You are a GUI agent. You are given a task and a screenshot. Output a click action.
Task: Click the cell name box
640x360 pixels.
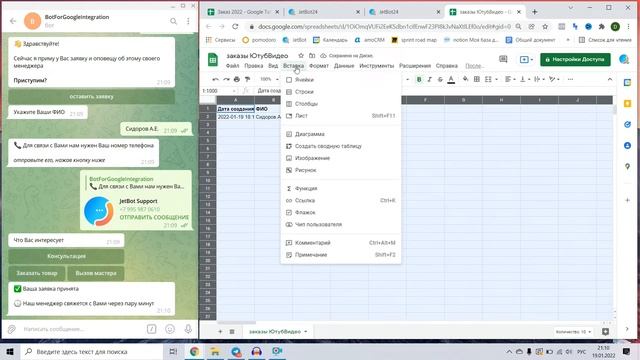[219, 91]
